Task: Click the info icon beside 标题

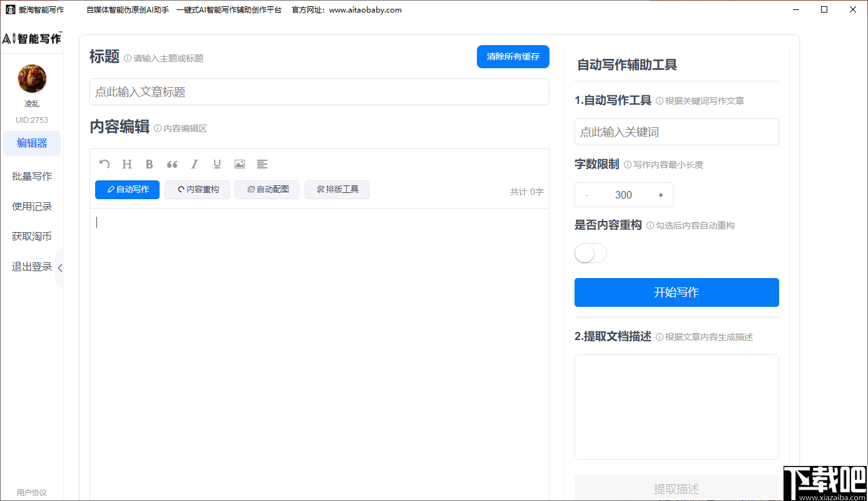Action: pyautogui.click(x=128, y=58)
